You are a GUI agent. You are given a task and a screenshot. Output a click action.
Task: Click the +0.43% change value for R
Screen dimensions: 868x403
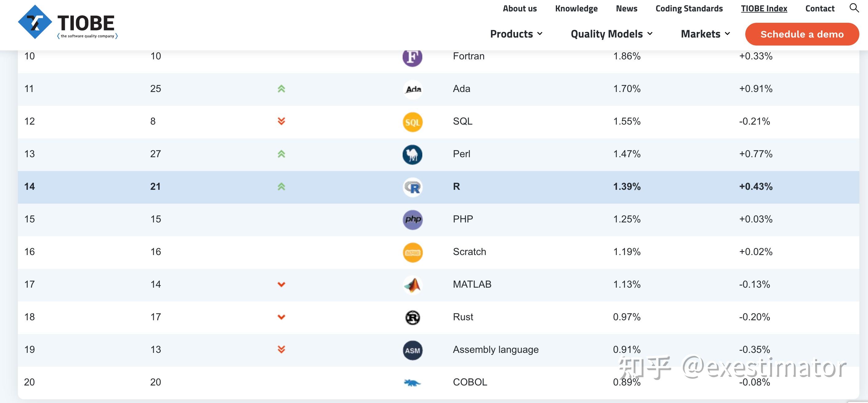coord(756,186)
